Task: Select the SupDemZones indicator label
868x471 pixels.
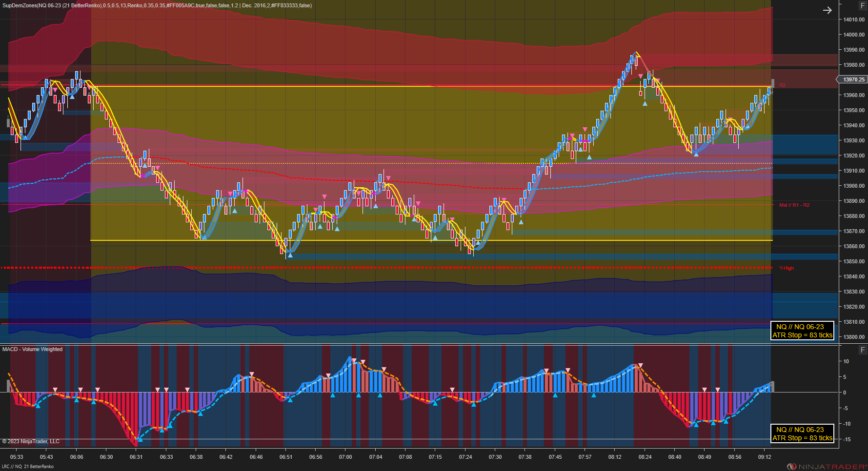Action: click(x=157, y=6)
